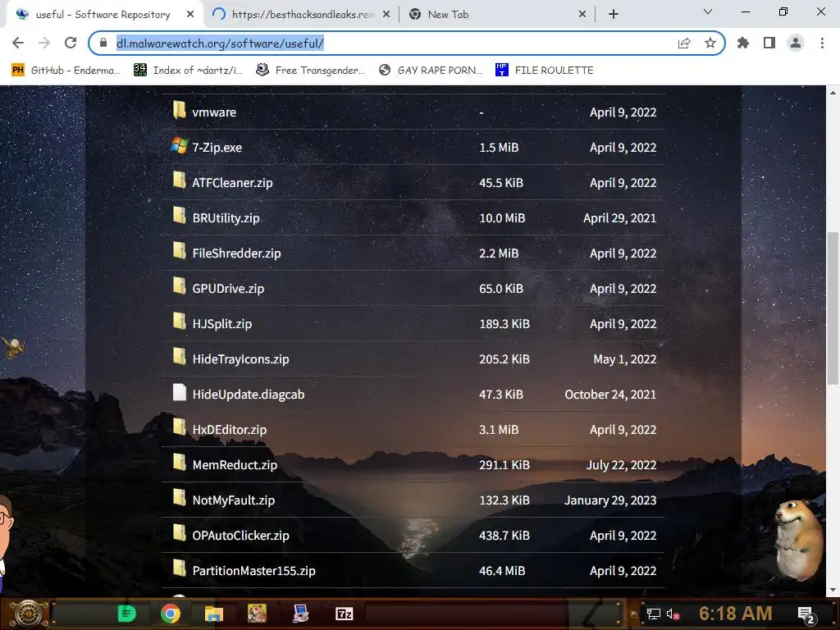Viewport: 840px width, 630px height.
Task: Open the 'Index of ~dartz/i...' bookmark
Action: point(189,71)
